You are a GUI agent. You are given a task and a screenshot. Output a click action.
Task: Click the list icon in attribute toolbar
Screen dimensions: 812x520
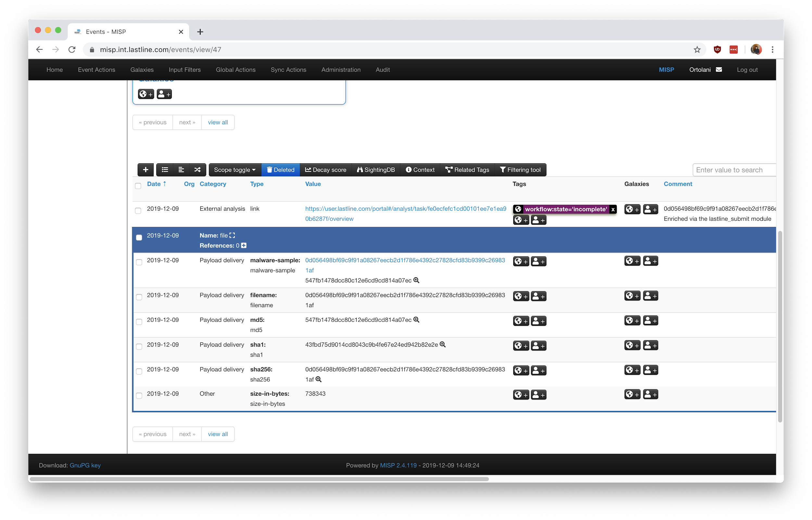[165, 170]
